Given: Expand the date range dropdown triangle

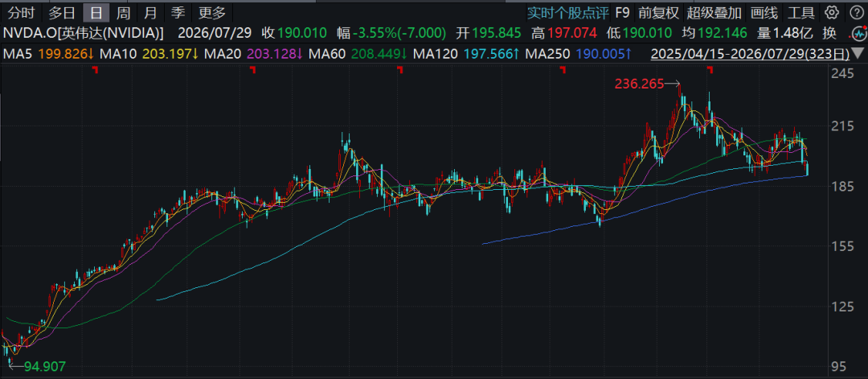Looking at the screenshot, I should tap(858, 54).
